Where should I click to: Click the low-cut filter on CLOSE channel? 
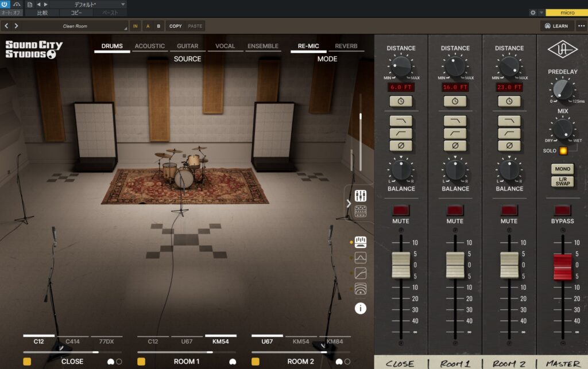pos(401,133)
